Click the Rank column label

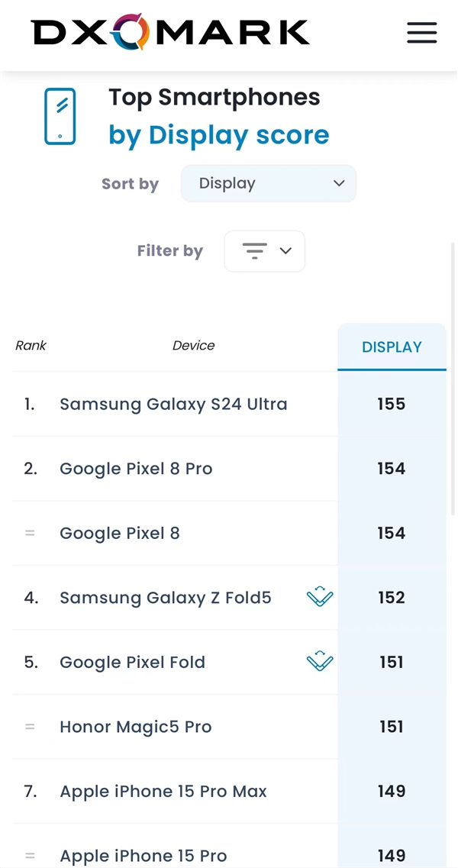pos(31,345)
